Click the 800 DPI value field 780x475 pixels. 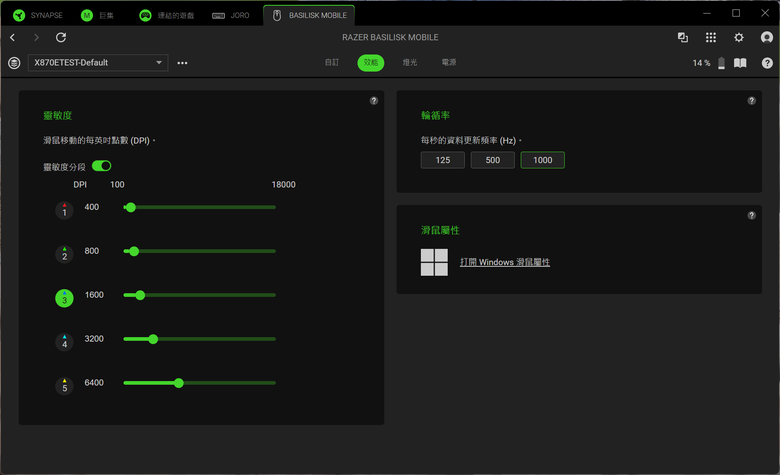click(92, 251)
